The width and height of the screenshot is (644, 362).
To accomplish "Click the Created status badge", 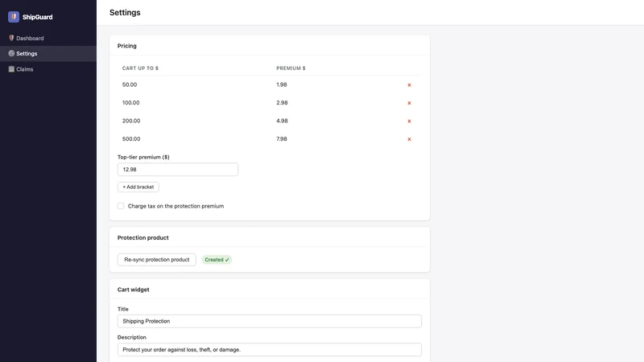I will (x=217, y=259).
